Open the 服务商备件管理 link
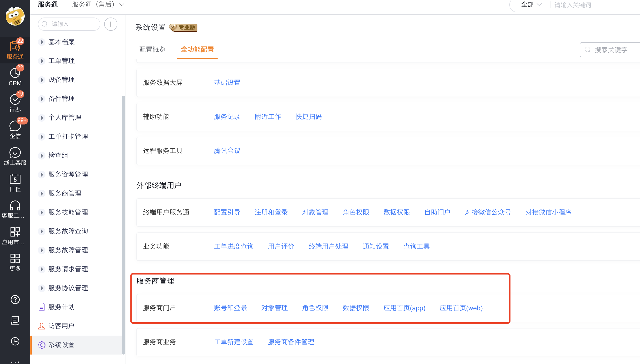 (291, 342)
